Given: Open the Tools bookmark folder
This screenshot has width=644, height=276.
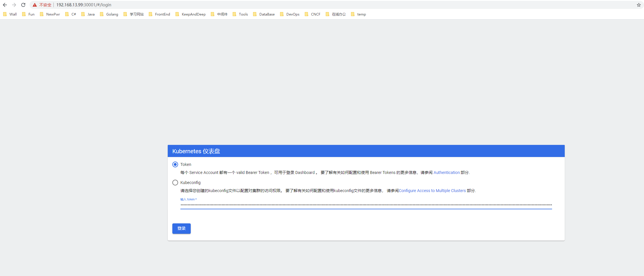Looking at the screenshot, I should [240, 14].
